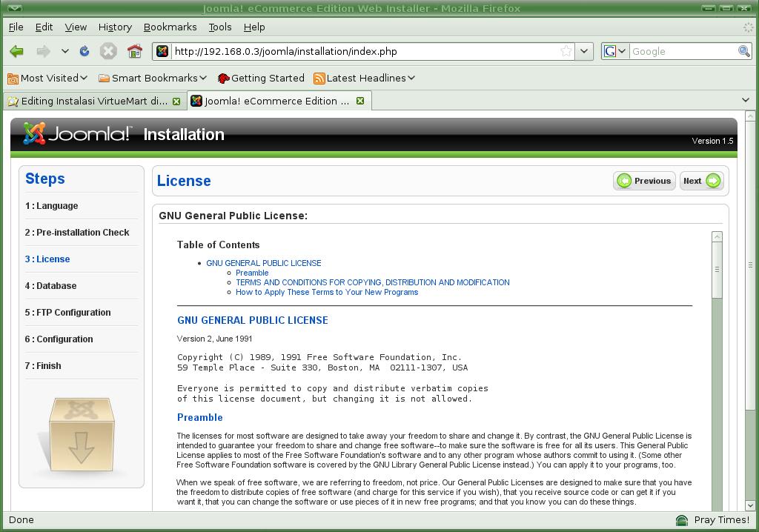Select step 7 : Finish

pos(43,365)
